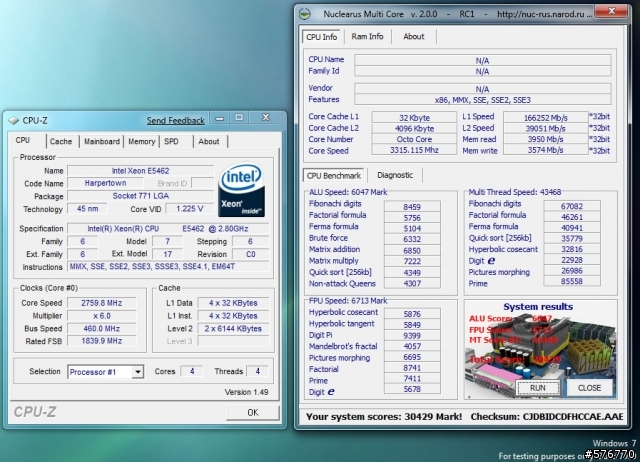Click the OK button in CPU-Z
Image resolution: width=640 pixels, height=462 pixels.
(x=253, y=413)
